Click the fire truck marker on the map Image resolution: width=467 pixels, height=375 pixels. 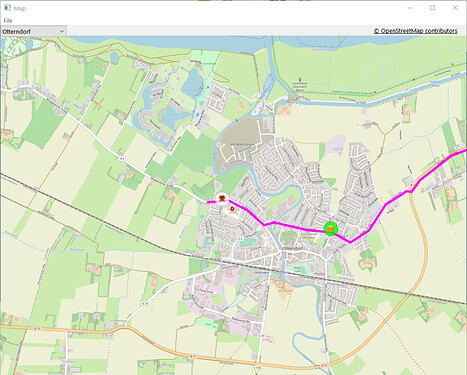[222, 198]
